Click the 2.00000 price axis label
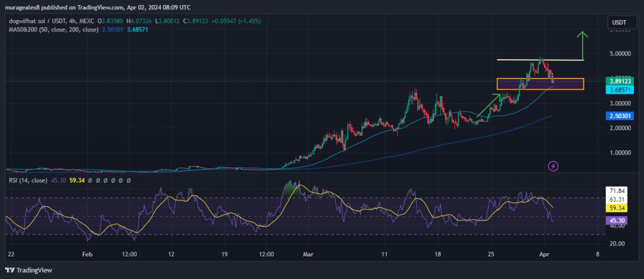The image size is (644, 279). tap(619, 128)
